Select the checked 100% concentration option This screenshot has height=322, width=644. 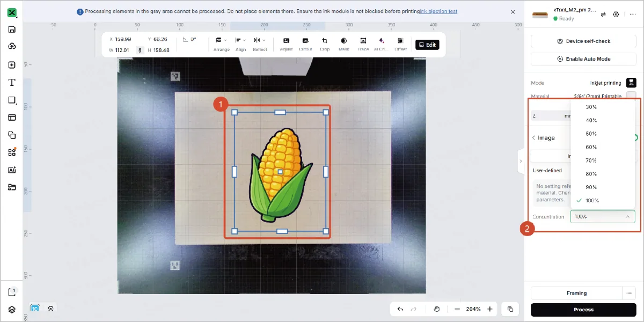click(x=603, y=201)
